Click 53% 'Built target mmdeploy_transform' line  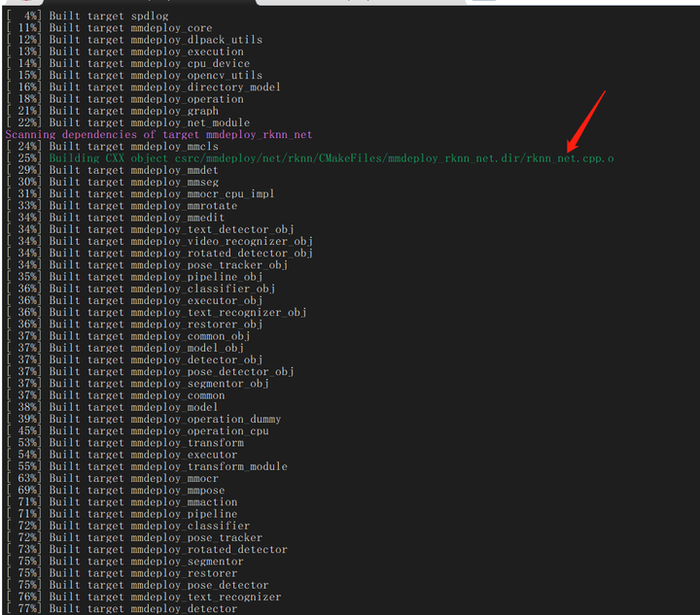click(125, 442)
